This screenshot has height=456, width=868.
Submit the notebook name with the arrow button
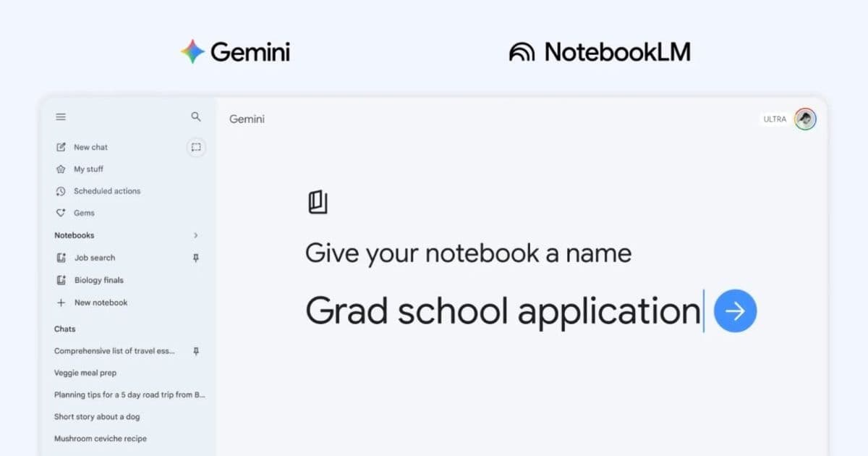[735, 311]
